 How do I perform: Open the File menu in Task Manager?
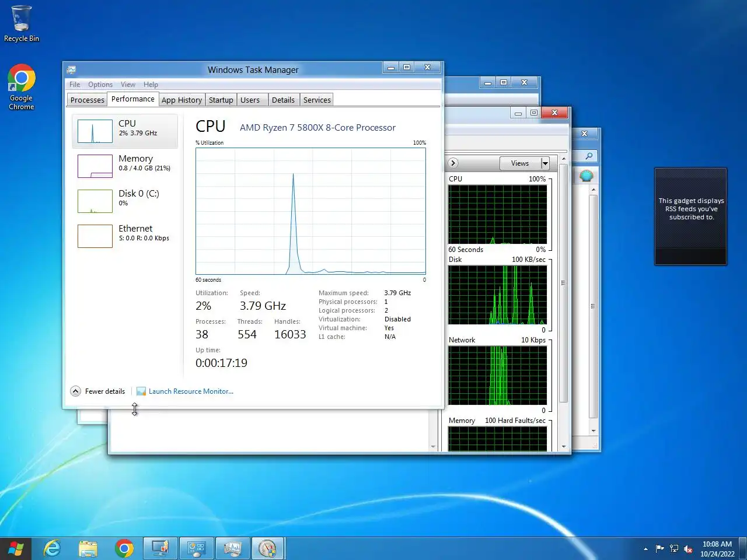75,85
